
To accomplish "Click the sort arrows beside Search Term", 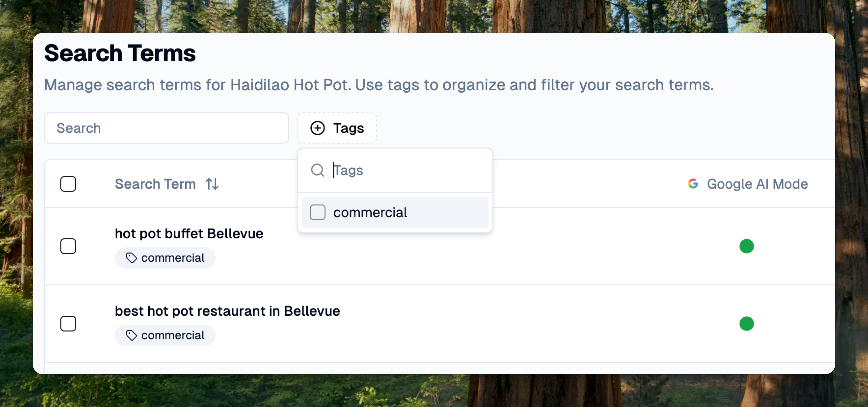I will pyautogui.click(x=212, y=184).
